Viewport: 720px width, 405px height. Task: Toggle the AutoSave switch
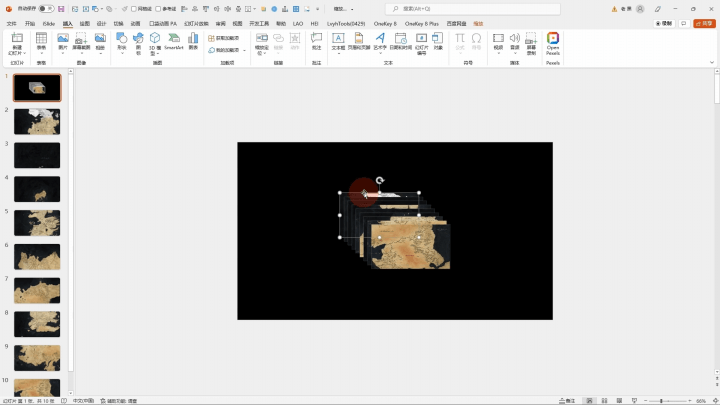pos(46,9)
